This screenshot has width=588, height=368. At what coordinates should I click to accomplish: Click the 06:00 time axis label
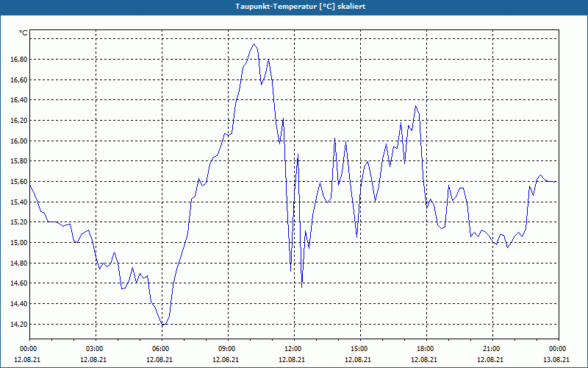pos(162,349)
